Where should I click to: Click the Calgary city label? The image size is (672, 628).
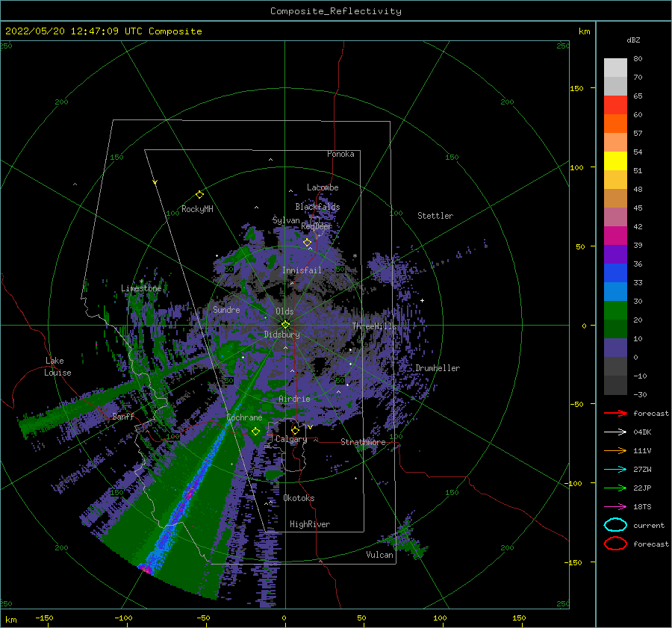coord(291,439)
